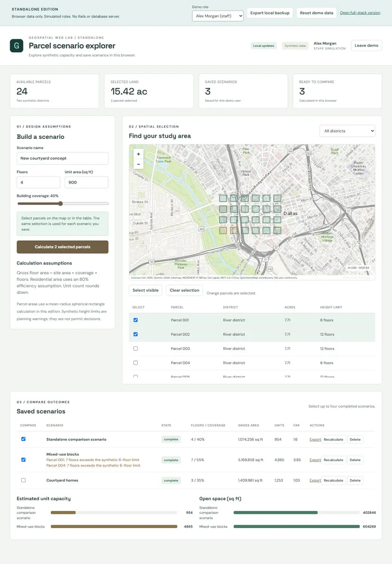392x564 pixels.
Task: Export the Mixed-use blocks scenario
Action: 315,460
